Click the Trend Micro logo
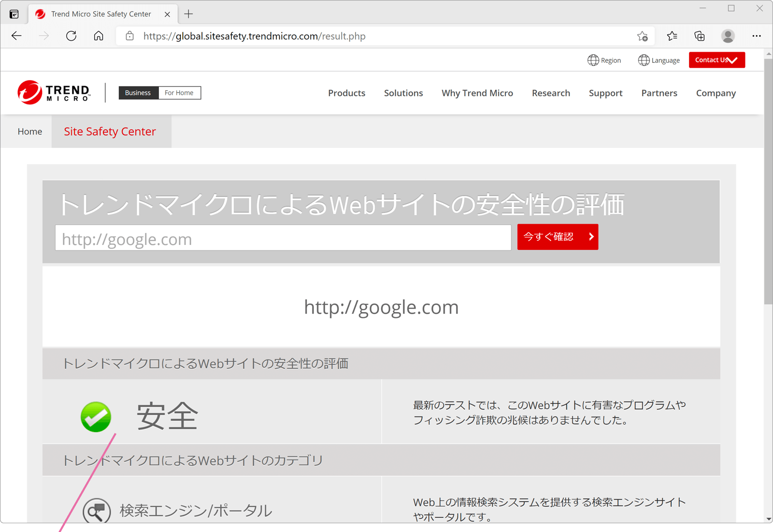 pos(54,92)
